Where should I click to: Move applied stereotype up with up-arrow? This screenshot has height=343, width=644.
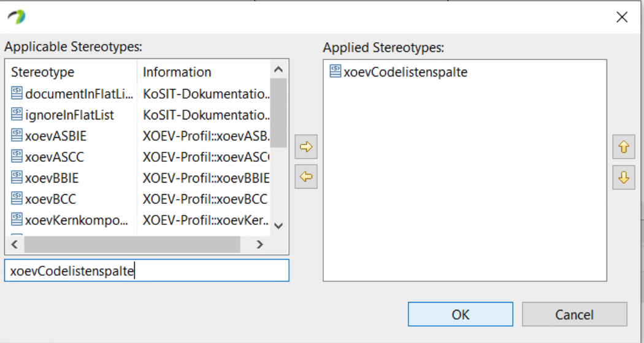click(624, 146)
